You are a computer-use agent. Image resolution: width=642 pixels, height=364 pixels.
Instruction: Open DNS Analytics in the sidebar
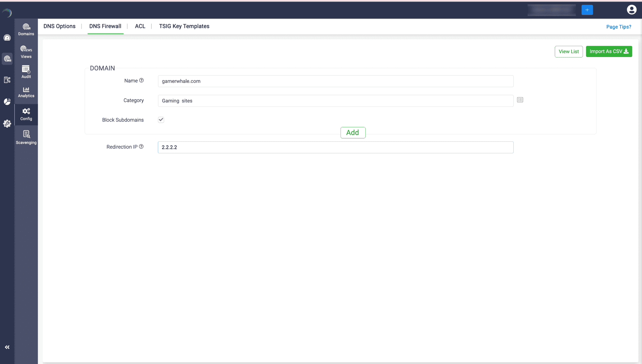pos(26,92)
